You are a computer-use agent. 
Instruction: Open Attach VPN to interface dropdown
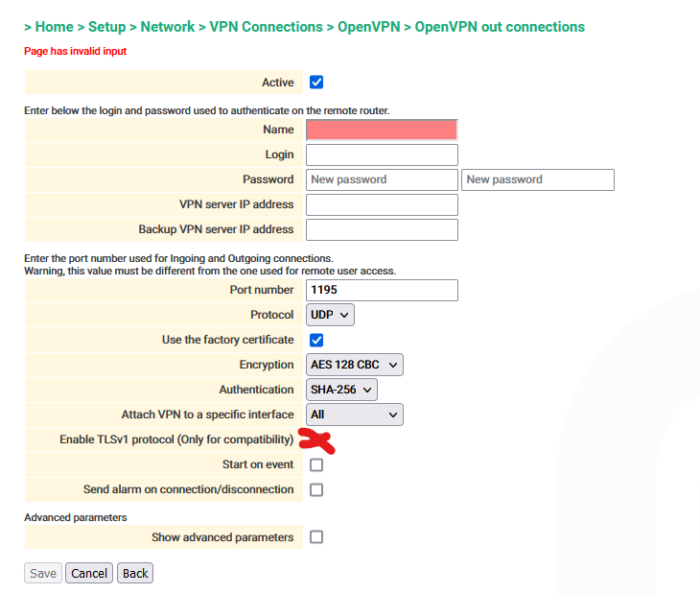355,415
